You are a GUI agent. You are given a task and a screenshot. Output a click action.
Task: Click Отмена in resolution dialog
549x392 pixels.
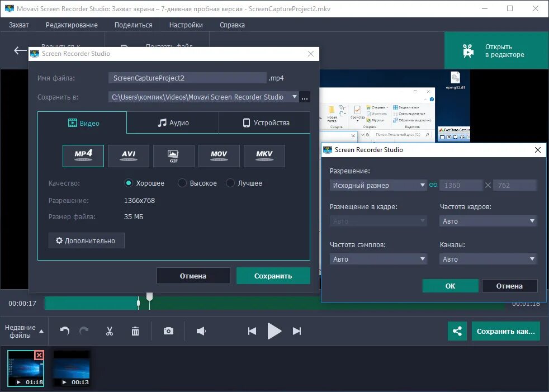(509, 286)
